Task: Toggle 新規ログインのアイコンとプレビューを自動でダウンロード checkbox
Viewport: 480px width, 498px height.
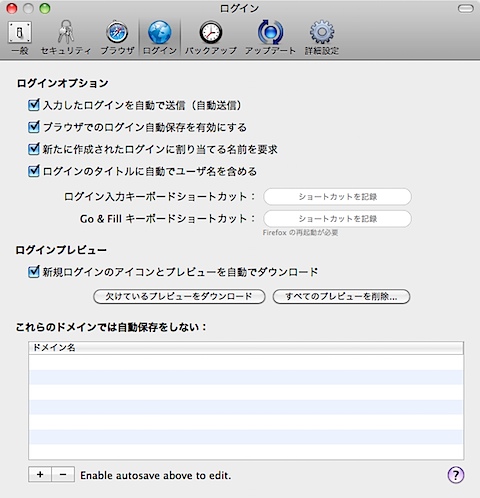Action: click(34, 272)
